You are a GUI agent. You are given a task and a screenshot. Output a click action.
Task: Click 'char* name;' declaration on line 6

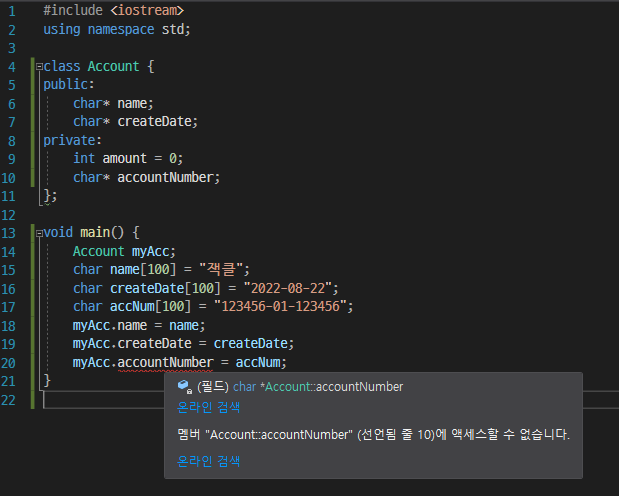tap(113, 103)
